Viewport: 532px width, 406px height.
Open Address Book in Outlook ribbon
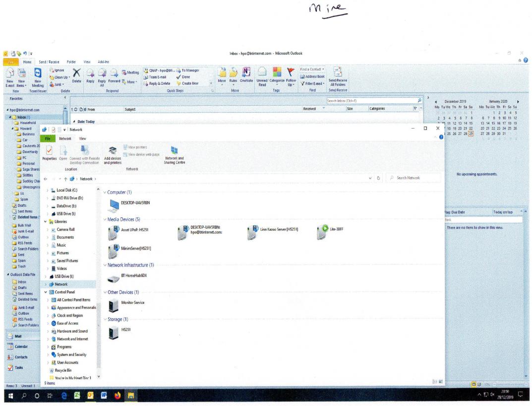pos(312,76)
